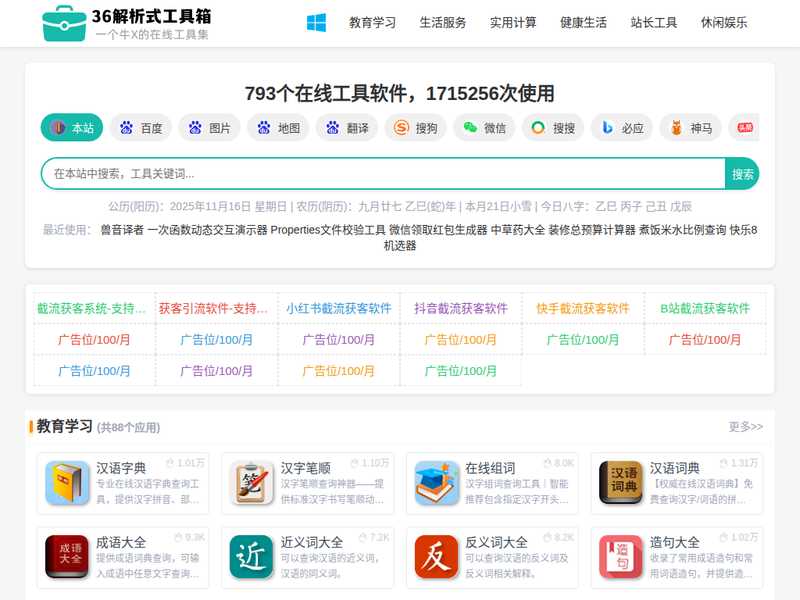Switch search engine to 百度
Screen dimensions: 800x600
(140, 128)
